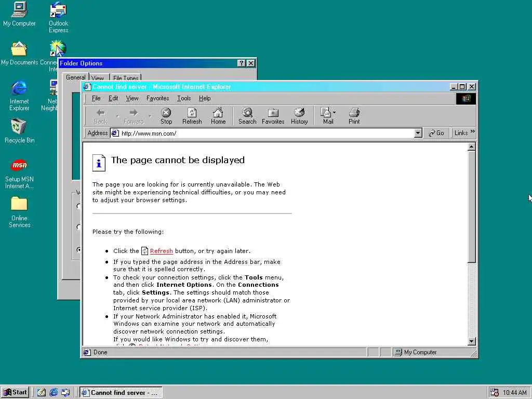Click the IE Windows logo throbber
532x399 pixels.
pos(466,99)
